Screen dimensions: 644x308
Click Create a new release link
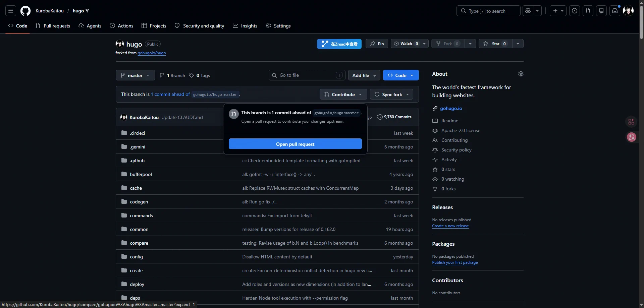pyautogui.click(x=450, y=226)
